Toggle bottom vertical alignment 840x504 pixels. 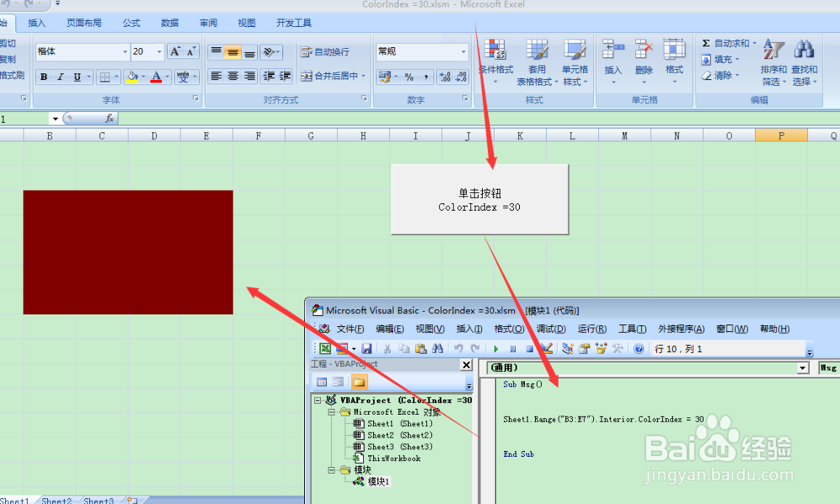coord(249,52)
